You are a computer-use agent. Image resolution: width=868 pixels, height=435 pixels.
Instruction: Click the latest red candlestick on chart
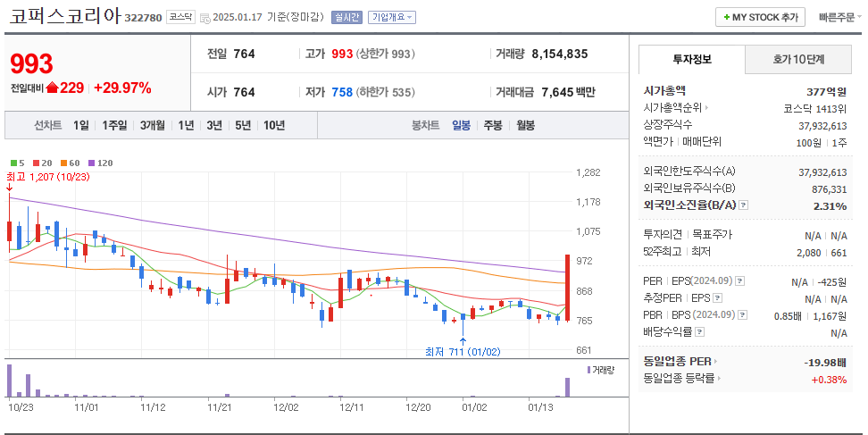pyautogui.click(x=567, y=288)
